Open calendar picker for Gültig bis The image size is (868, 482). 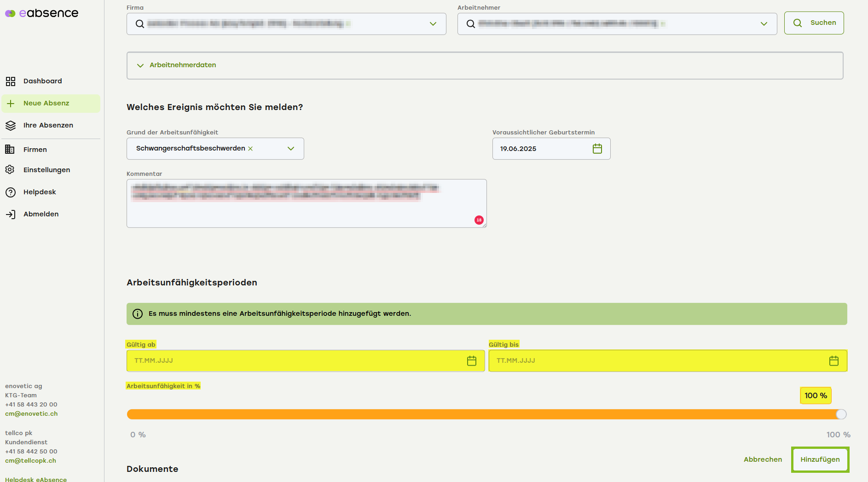click(x=833, y=361)
